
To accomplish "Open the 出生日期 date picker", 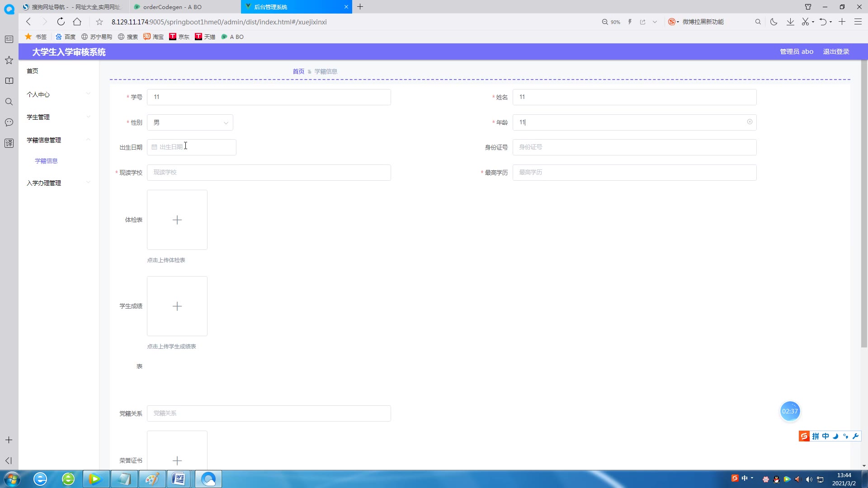I will click(x=191, y=147).
